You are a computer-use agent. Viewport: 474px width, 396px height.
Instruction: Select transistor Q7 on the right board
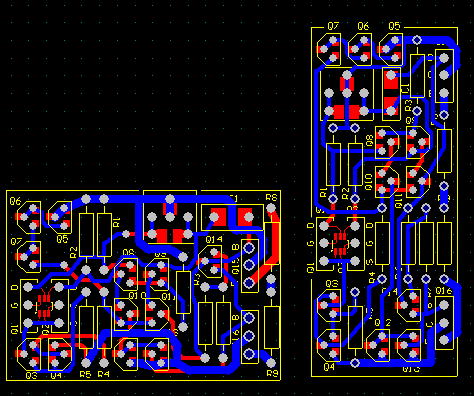coord(329,49)
